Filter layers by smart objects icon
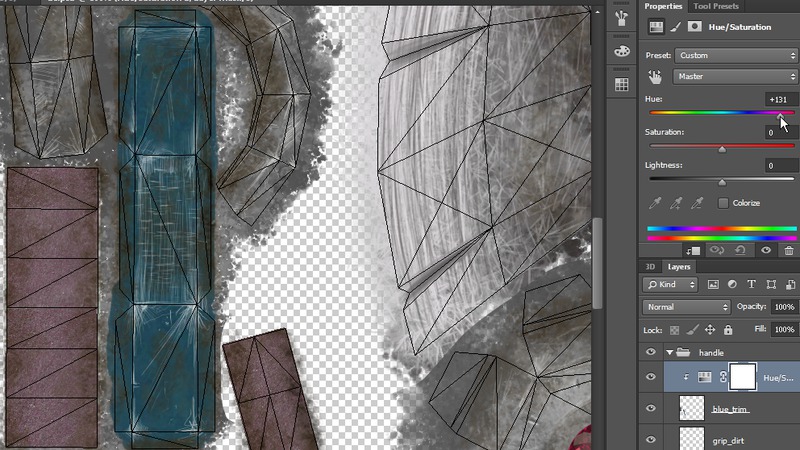This screenshot has height=450, width=800. coord(790,285)
